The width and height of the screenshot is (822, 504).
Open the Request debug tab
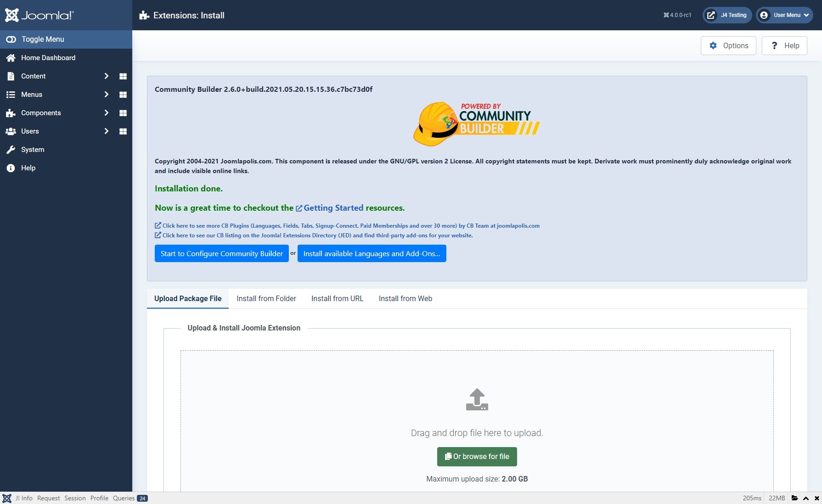49,498
